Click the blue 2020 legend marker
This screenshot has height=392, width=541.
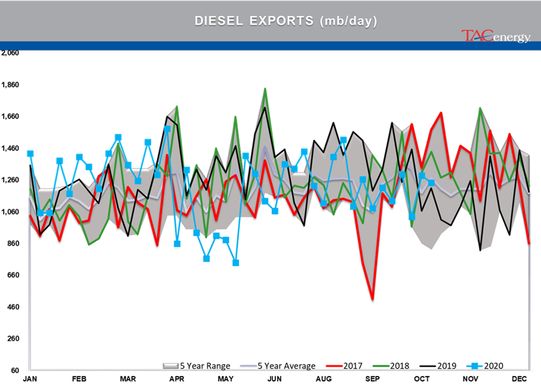point(475,366)
